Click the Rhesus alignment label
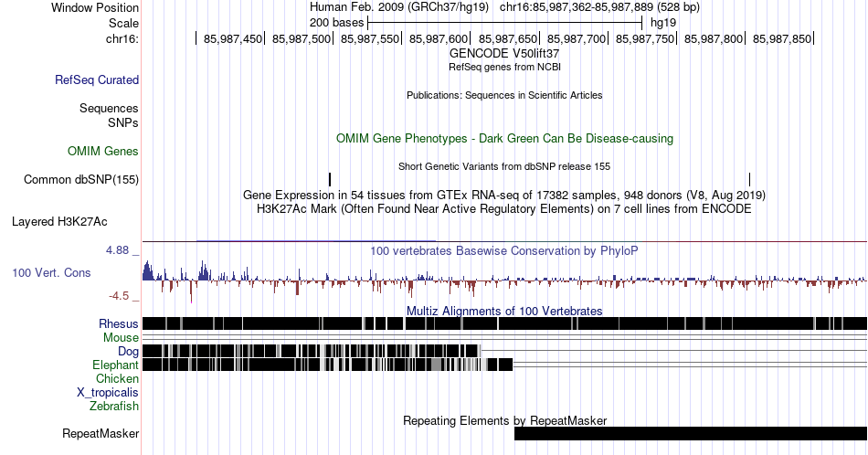The image size is (868, 455). 119,323
